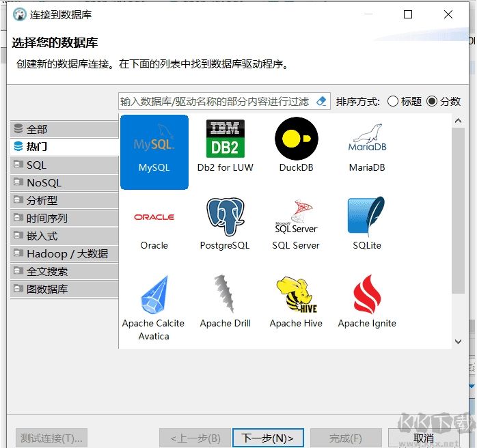Select the MySQL database driver

154,152
